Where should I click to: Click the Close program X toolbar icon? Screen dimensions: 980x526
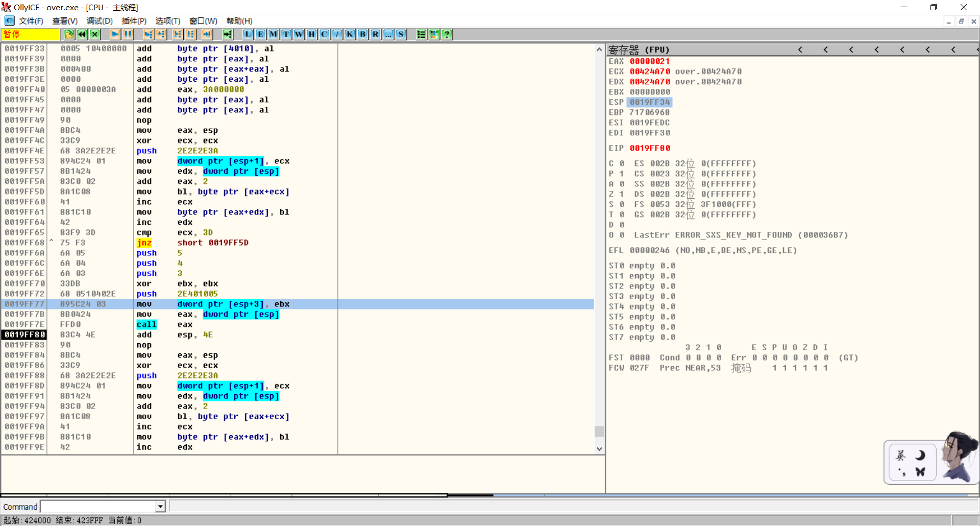94,34
